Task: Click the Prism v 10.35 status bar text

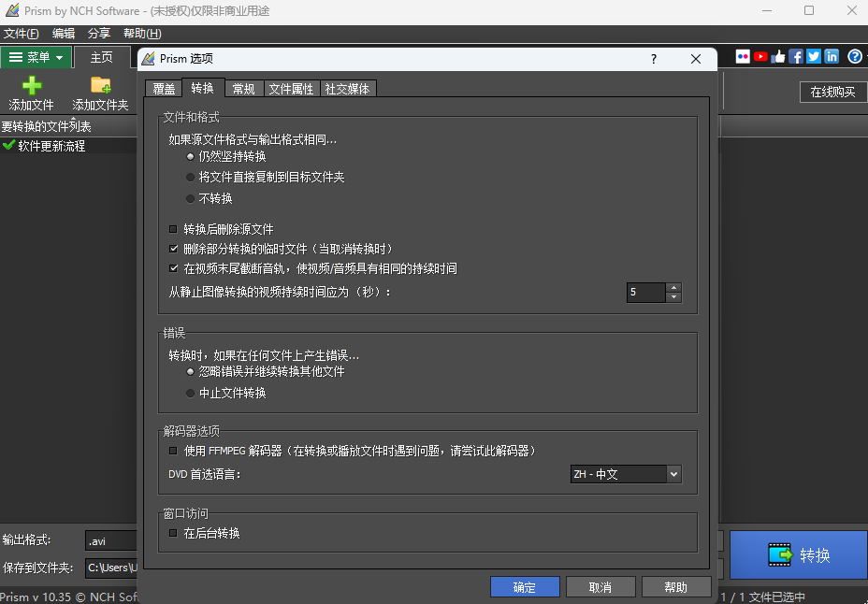Action: pyautogui.click(x=69, y=597)
